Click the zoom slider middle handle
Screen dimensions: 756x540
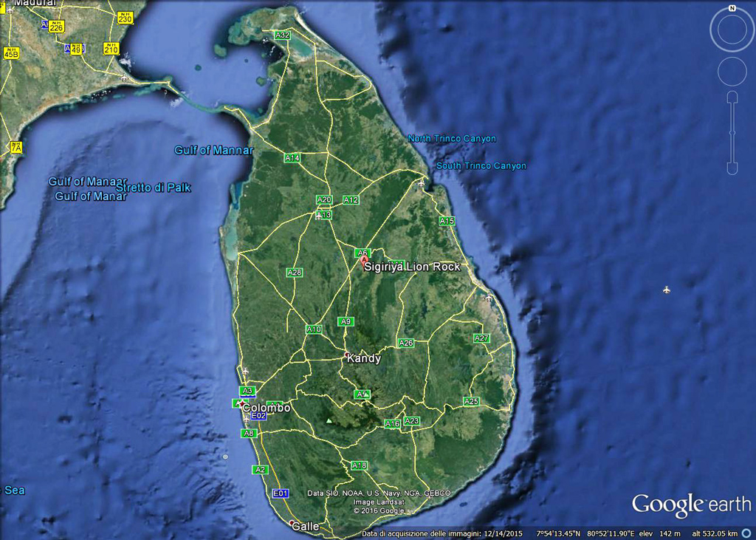click(732, 133)
